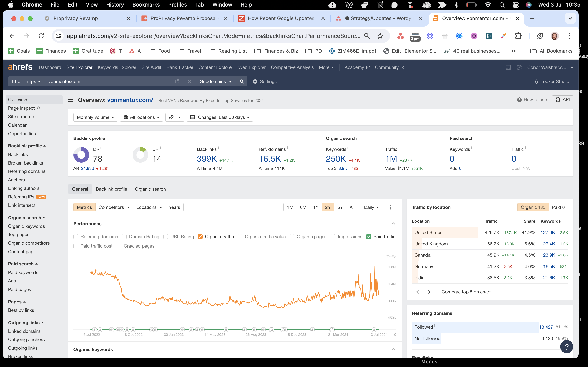Click the link-type filter icon dropdown
This screenshot has height=367, width=588.
click(174, 117)
